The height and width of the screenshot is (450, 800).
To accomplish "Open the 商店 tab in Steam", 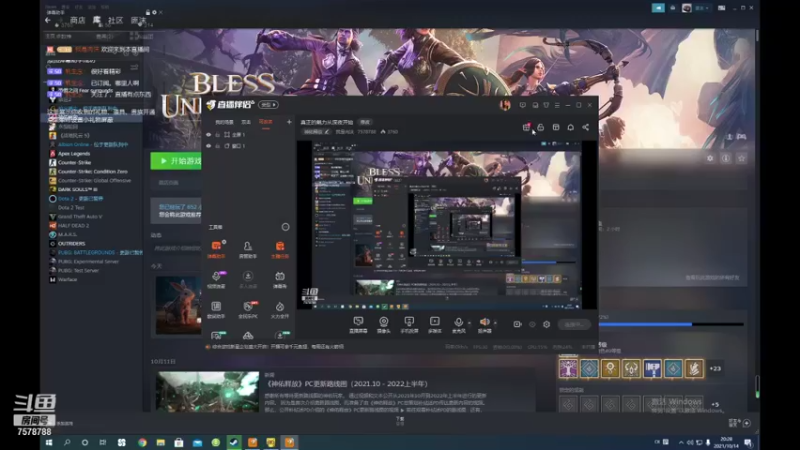I will (x=78, y=20).
